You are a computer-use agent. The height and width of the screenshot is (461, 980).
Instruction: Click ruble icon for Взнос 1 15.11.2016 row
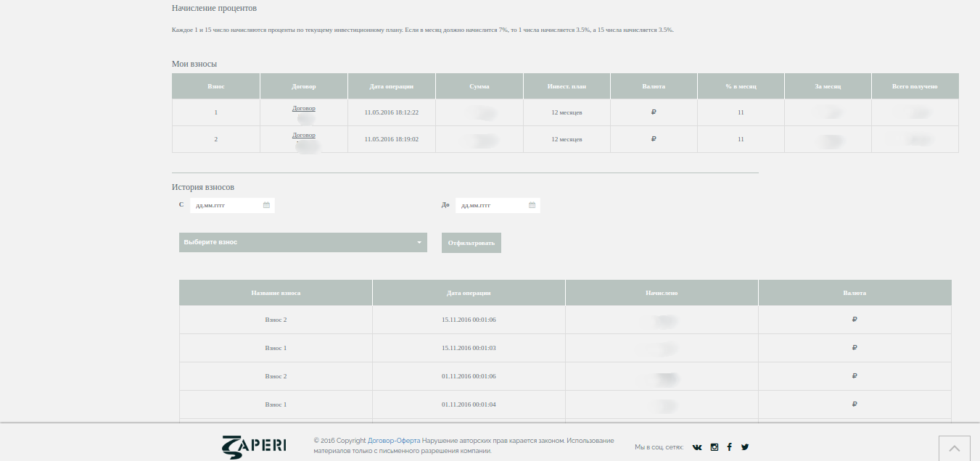coord(855,348)
